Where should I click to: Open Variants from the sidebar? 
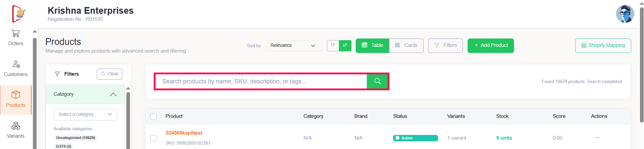click(15, 130)
